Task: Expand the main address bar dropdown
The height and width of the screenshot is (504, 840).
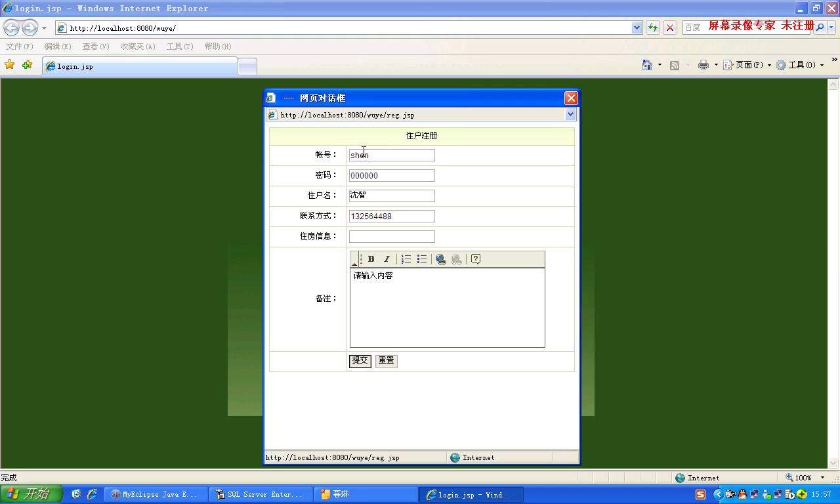Action: [x=637, y=28]
